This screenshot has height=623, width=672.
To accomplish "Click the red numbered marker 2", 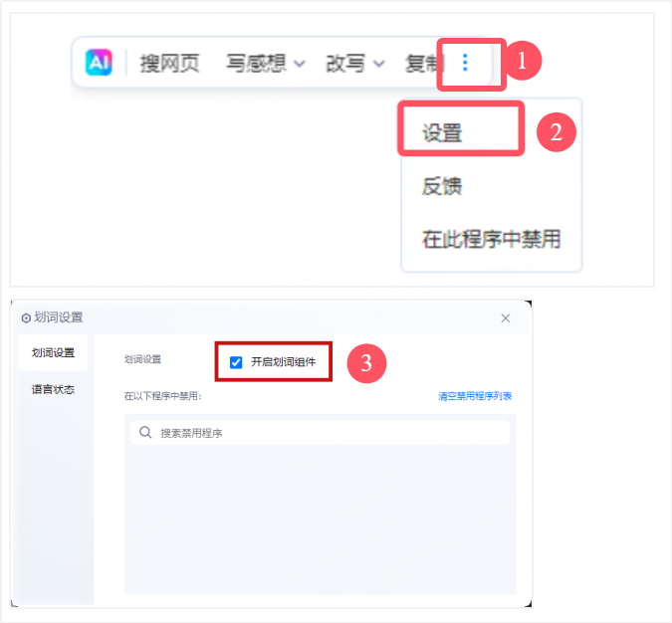I will click(557, 132).
